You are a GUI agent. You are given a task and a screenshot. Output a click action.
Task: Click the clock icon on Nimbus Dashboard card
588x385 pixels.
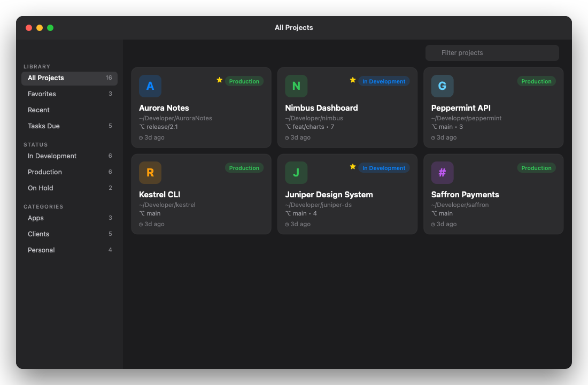pos(287,138)
